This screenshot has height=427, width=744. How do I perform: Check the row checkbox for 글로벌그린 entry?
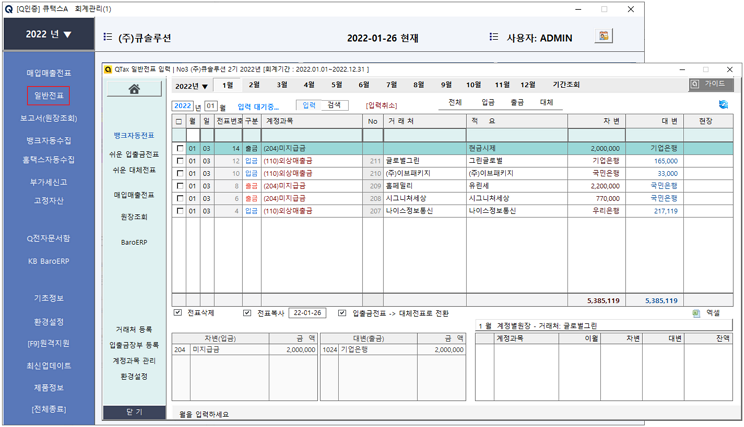tap(179, 161)
